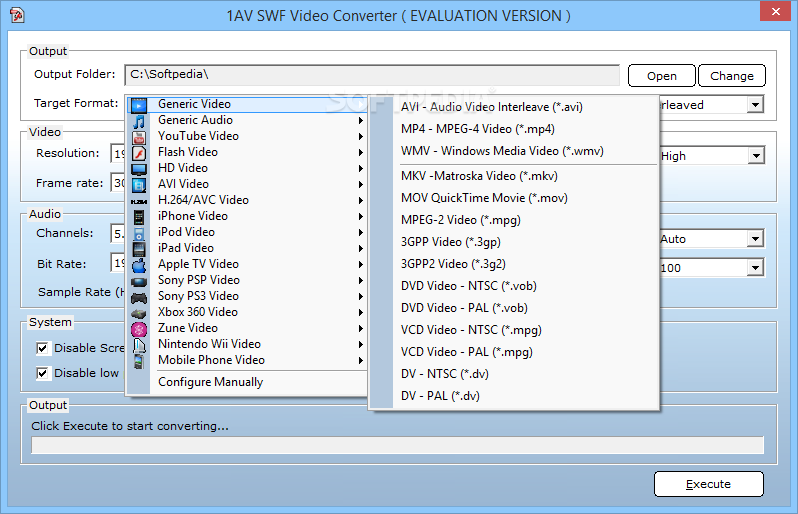This screenshot has height=514, width=798.
Task: Click the AVI Video icon
Action: tap(139, 185)
